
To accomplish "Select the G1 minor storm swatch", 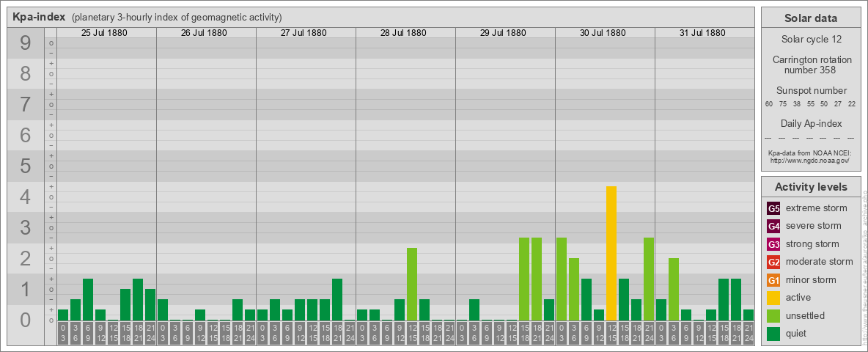I will pyautogui.click(x=774, y=279).
